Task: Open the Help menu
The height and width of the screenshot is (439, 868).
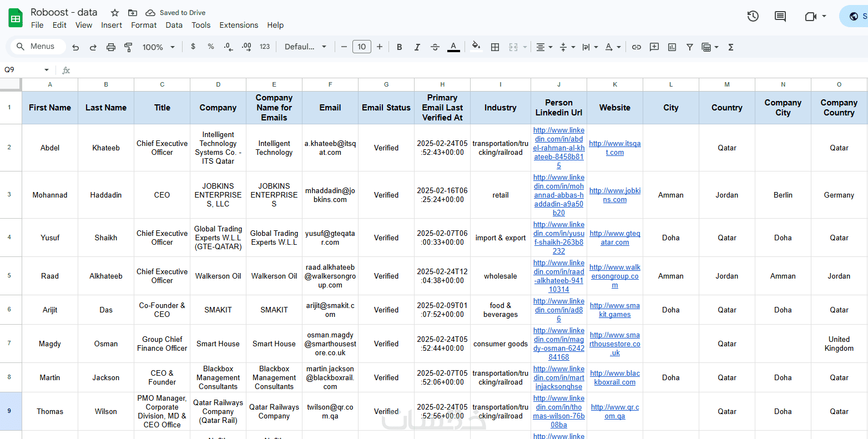Action: coord(275,25)
